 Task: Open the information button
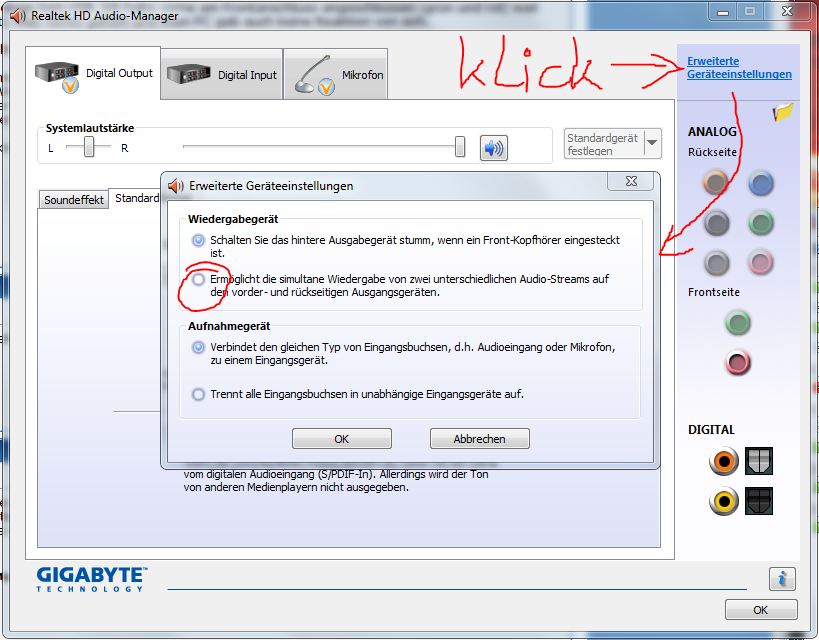pos(782,579)
